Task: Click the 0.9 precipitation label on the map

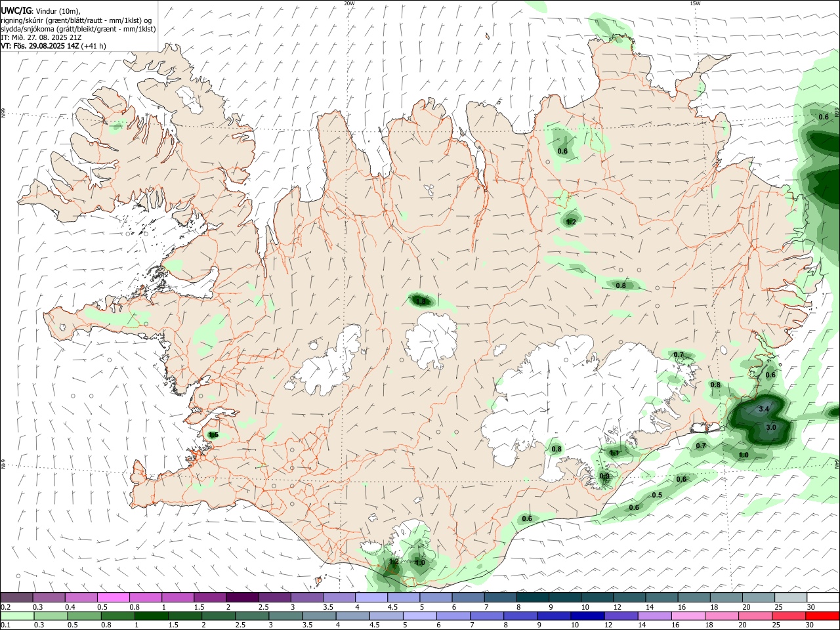Action: 604,476
